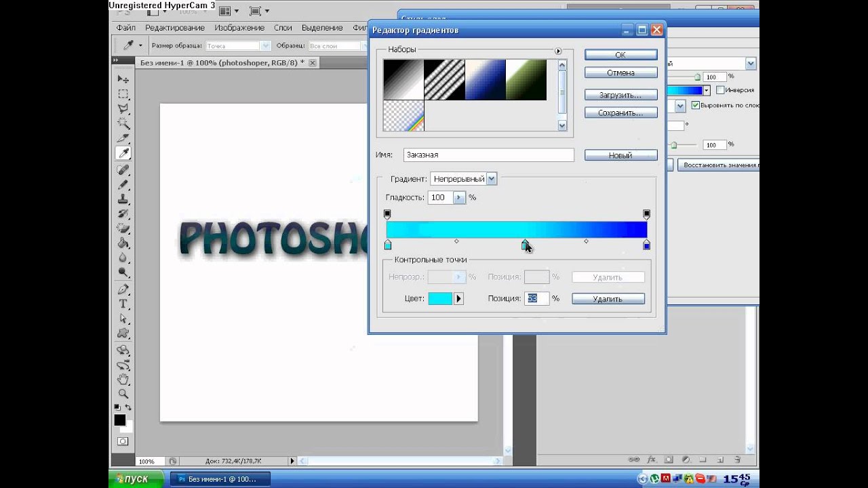Open the screen mode dropdown in top bar
This screenshot has height=488, width=868.
click(260, 11)
